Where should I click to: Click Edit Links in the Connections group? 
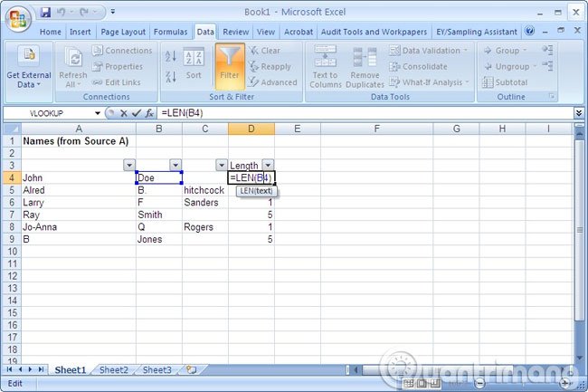pyautogui.click(x=117, y=82)
